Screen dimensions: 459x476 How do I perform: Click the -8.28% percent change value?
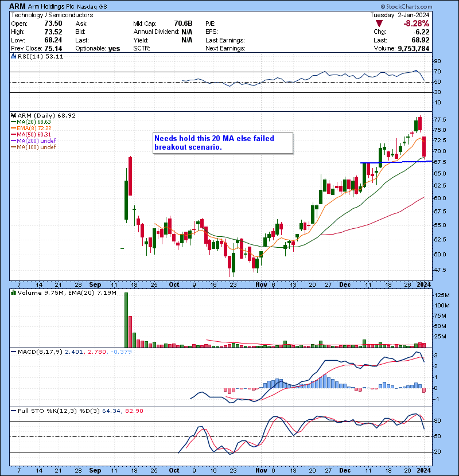pyautogui.click(x=416, y=24)
